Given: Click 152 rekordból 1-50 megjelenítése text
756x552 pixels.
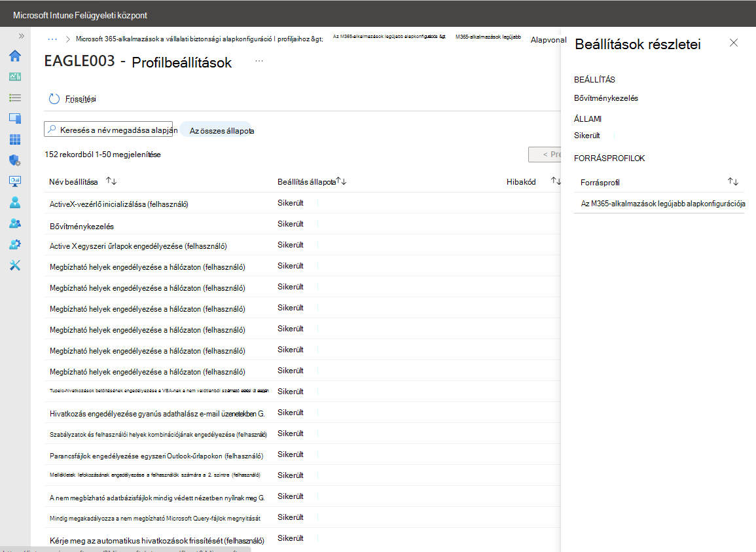Looking at the screenshot, I should 103,155.
